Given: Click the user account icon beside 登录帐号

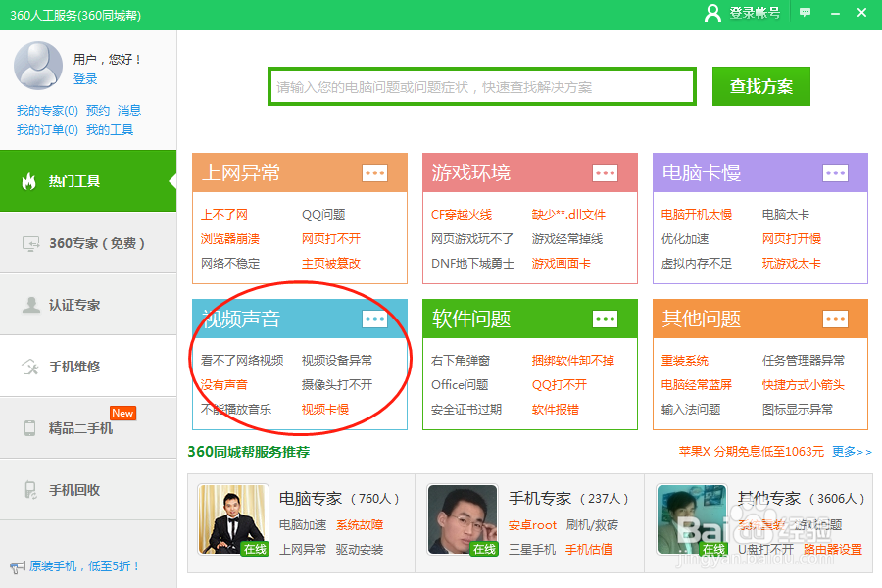Looking at the screenshot, I should [712, 13].
